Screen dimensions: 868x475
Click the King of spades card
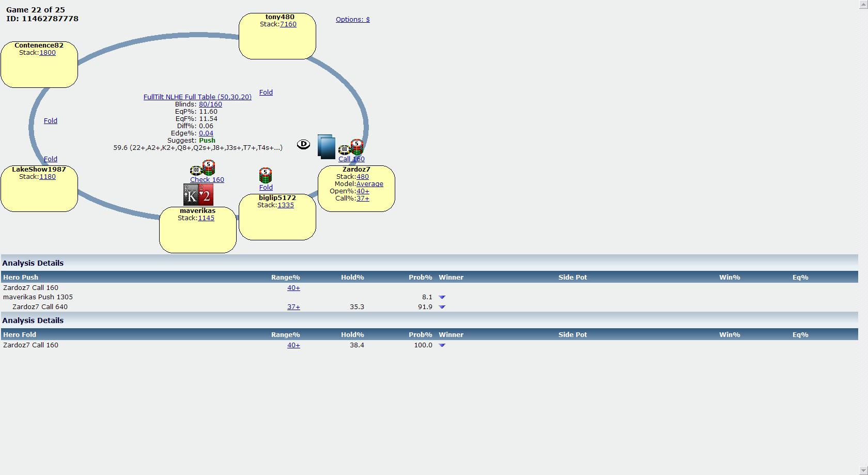coord(191,195)
